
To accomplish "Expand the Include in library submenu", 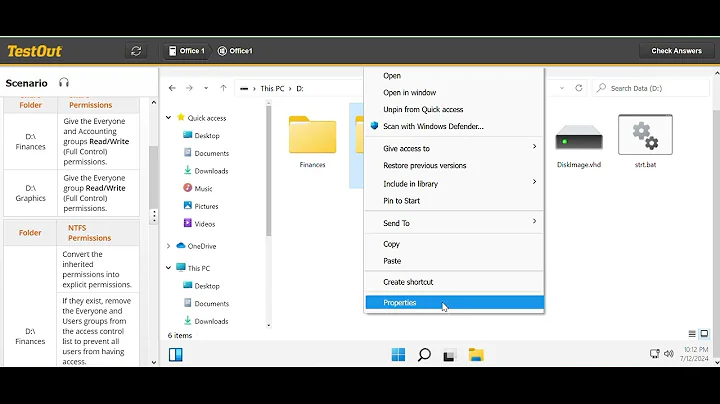I will pyautogui.click(x=454, y=184).
